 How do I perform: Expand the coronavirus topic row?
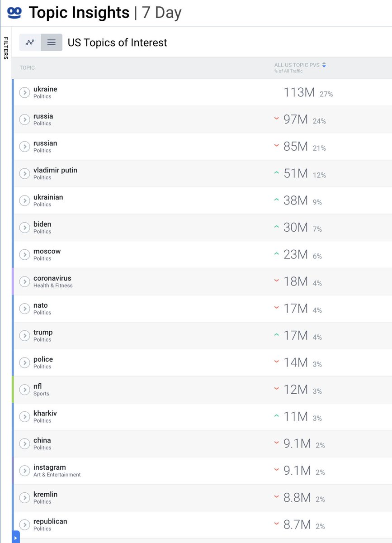[24, 281]
